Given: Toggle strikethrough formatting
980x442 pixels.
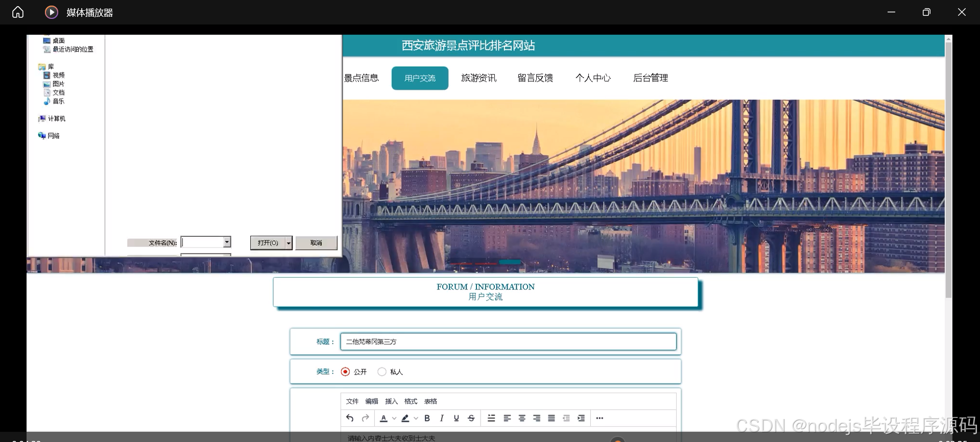Looking at the screenshot, I should click(x=471, y=418).
